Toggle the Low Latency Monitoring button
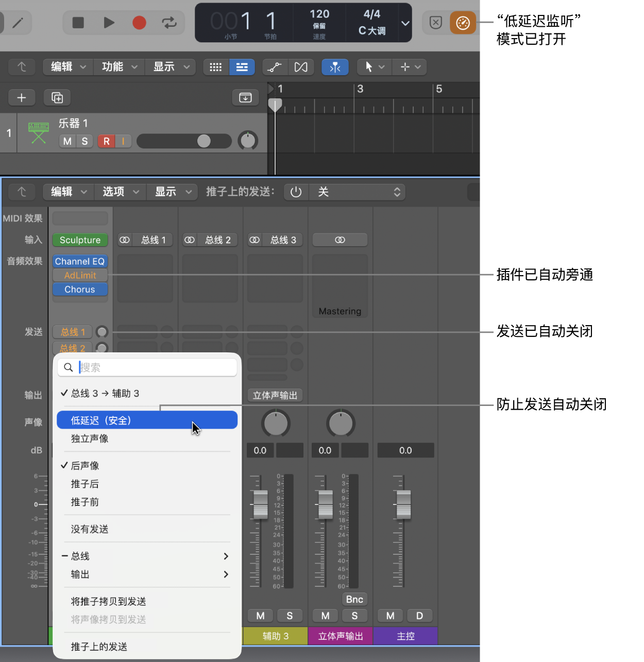 pyautogui.click(x=462, y=23)
